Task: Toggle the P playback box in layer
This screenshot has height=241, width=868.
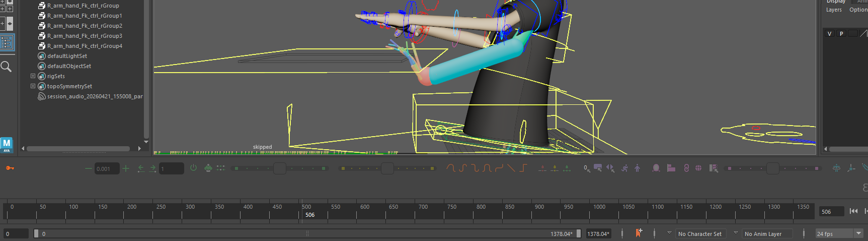Action: click(841, 34)
